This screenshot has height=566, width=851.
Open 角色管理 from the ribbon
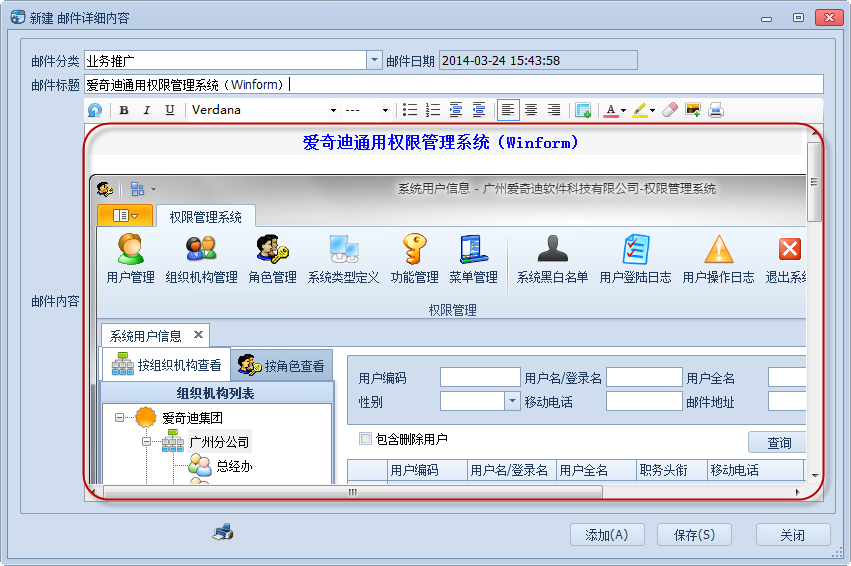click(x=272, y=259)
